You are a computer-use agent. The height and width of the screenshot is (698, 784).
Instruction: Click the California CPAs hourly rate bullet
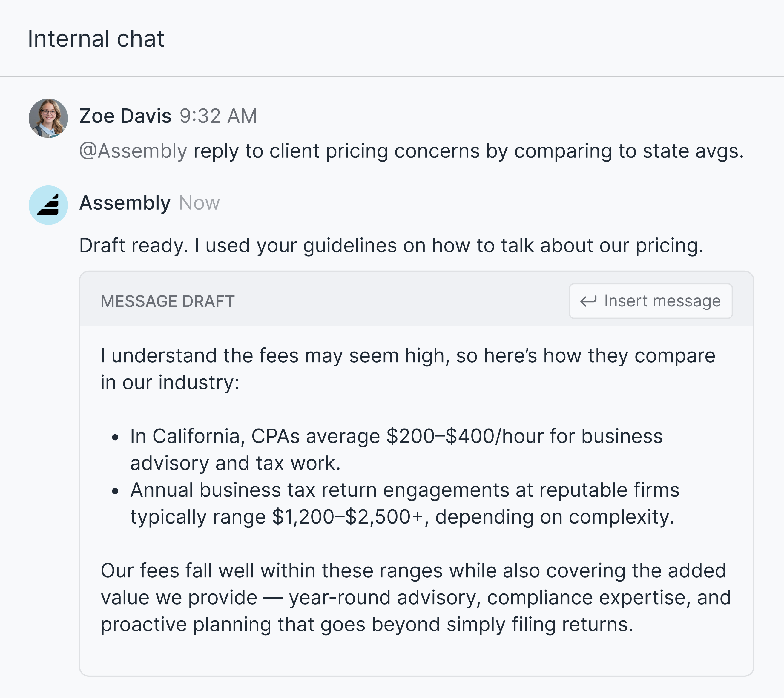[x=396, y=450]
